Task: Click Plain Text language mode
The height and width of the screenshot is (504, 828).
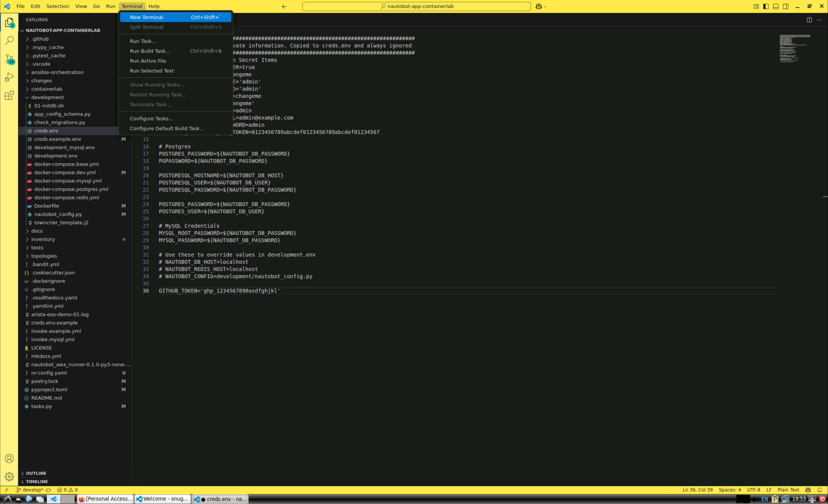Action: (788, 490)
